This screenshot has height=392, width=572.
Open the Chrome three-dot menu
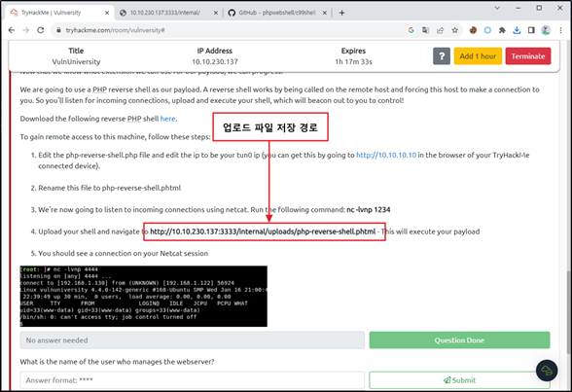pos(560,30)
